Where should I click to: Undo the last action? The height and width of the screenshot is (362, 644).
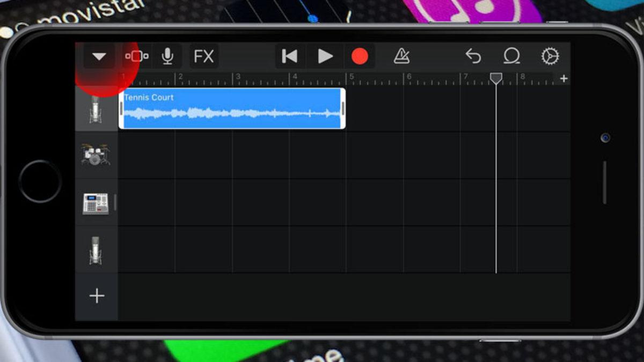click(473, 56)
